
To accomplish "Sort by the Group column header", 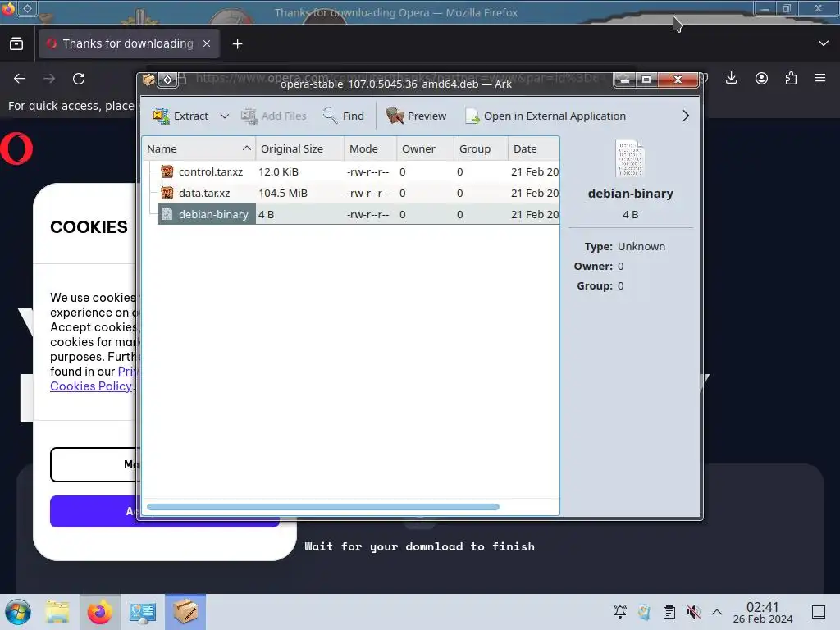I will coord(481,149).
